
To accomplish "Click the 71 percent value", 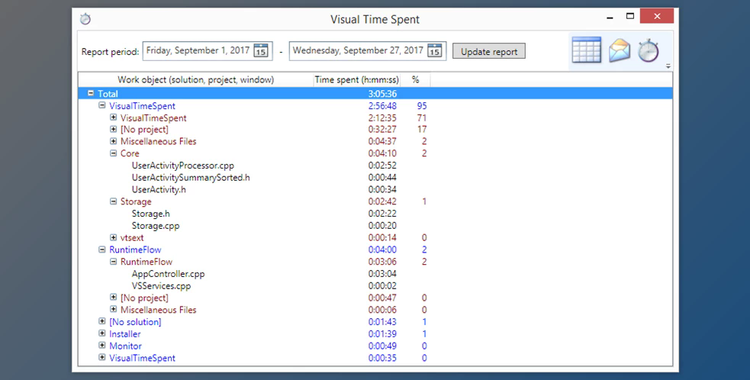I will point(421,118).
